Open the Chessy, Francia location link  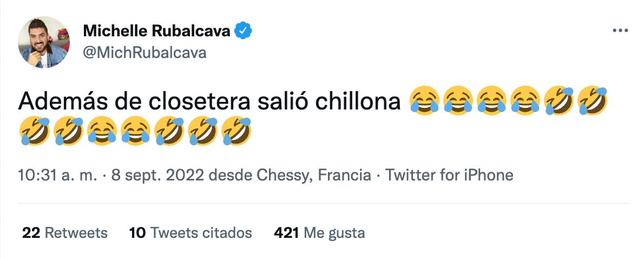[x=313, y=176]
